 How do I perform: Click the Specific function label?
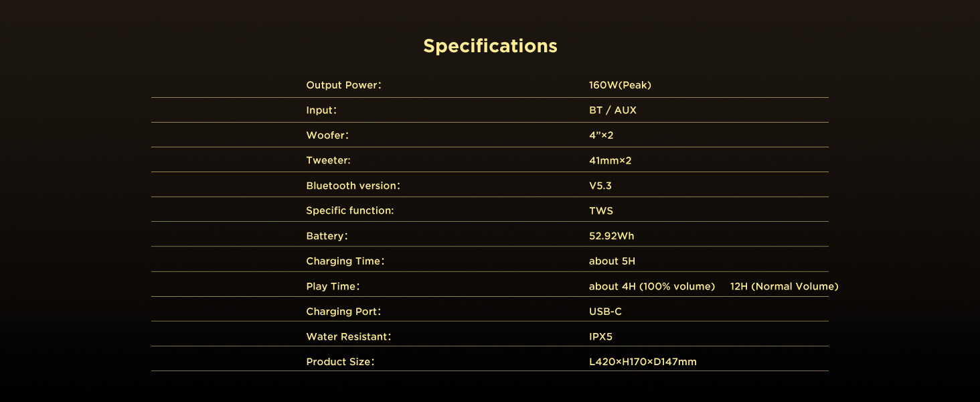pyautogui.click(x=349, y=211)
